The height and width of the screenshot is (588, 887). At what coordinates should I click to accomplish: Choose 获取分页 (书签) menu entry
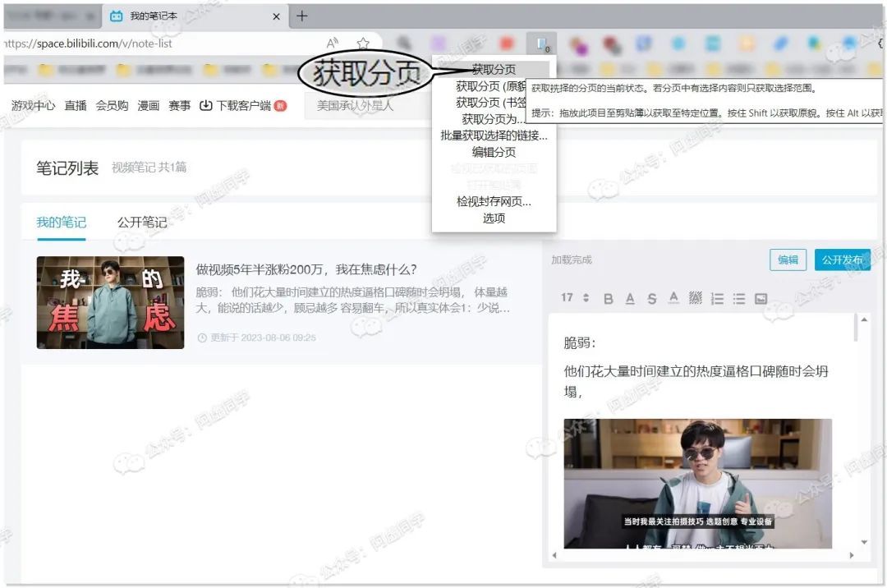[x=491, y=103]
